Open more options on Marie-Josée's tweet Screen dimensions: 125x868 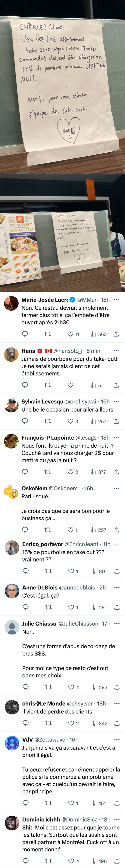pos(116,300)
